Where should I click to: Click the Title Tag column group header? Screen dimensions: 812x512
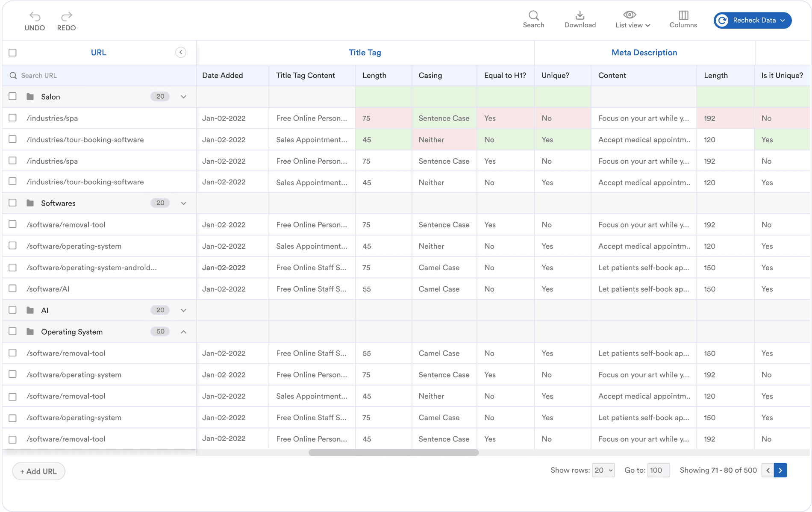coord(365,53)
